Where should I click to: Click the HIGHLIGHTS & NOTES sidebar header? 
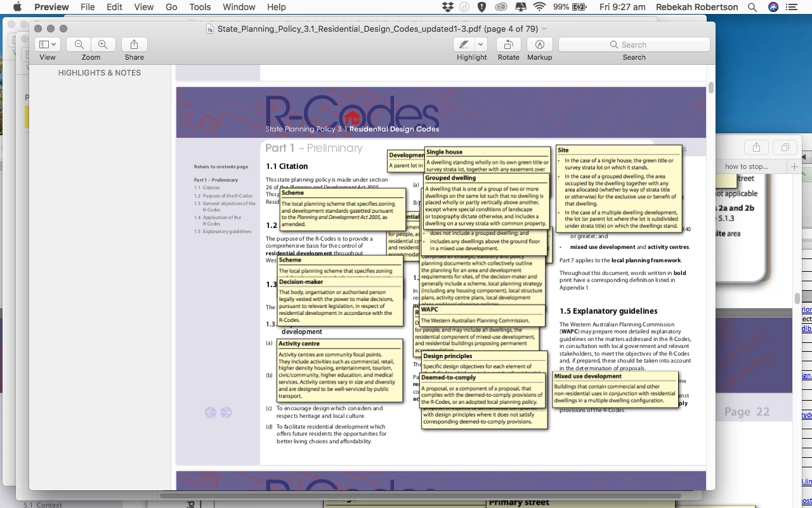pyautogui.click(x=100, y=73)
